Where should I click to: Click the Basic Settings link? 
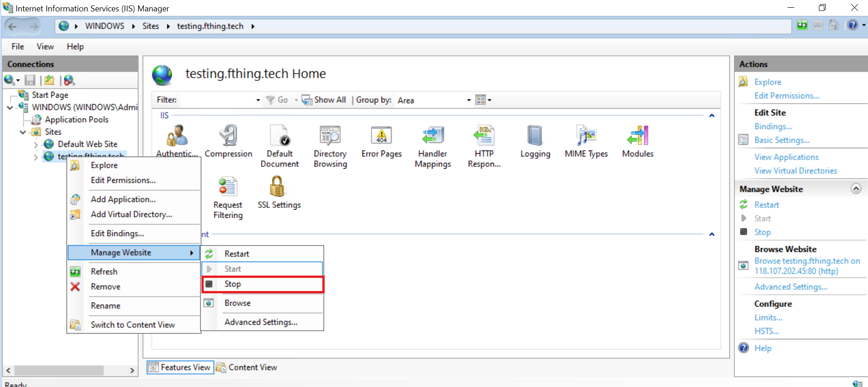pyautogui.click(x=782, y=140)
